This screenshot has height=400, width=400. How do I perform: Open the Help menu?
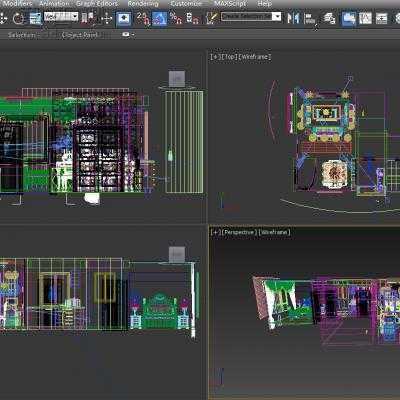pyautogui.click(x=264, y=4)
